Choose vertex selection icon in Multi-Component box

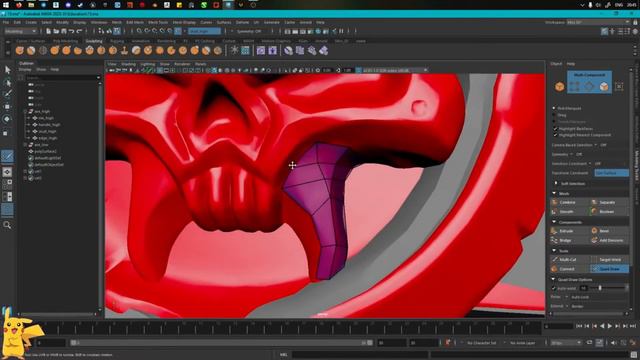575,86
